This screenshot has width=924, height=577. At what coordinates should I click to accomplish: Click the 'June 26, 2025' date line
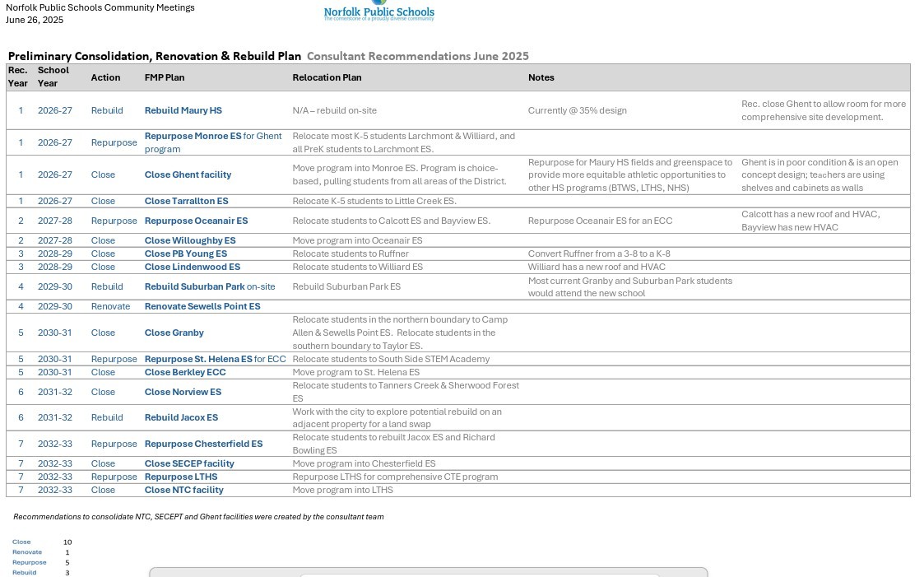[x=35, y=20]
